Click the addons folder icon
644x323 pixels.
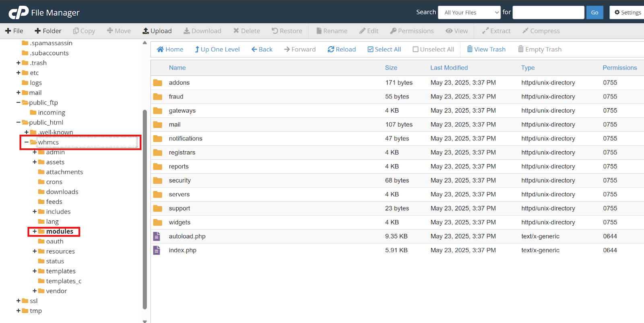[158, 83]
